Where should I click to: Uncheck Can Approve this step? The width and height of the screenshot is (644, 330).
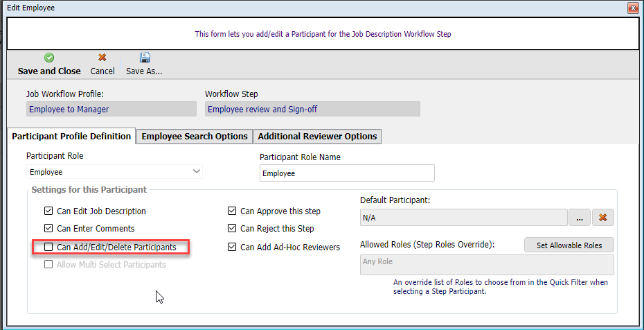(x=233, y=211)
